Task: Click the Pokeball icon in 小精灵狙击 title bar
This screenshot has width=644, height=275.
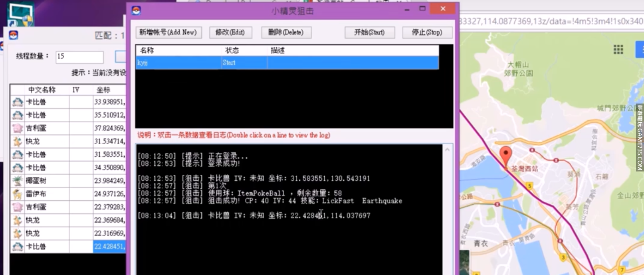Action: pyautogui.click(x=136, y=11)
